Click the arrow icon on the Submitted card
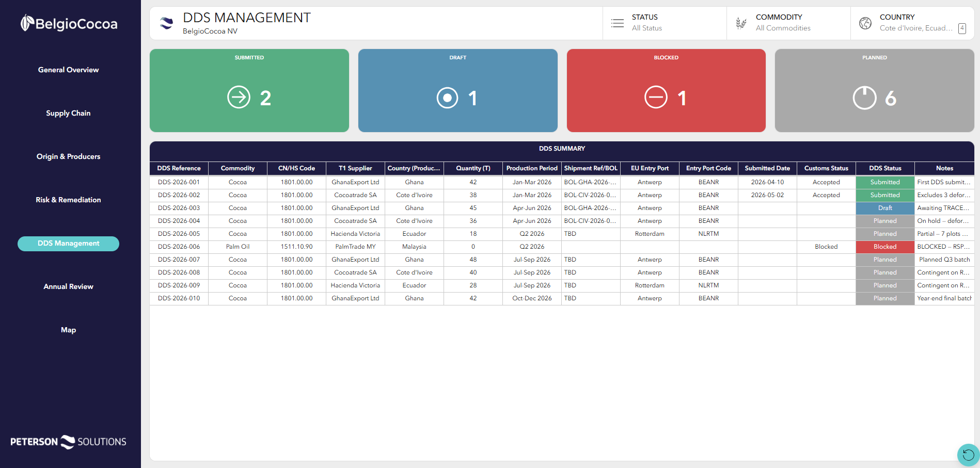The width and height of the screenshot is (980, 468). (x=239, y=97)
